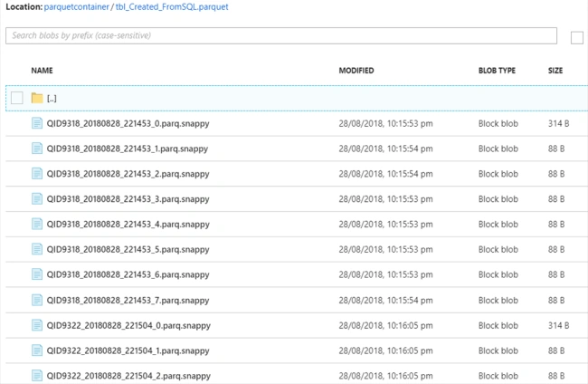Select blob QID9318_20180828_221453_3.parq.snappy
This screenshot has height=384, width=588.
128,199
